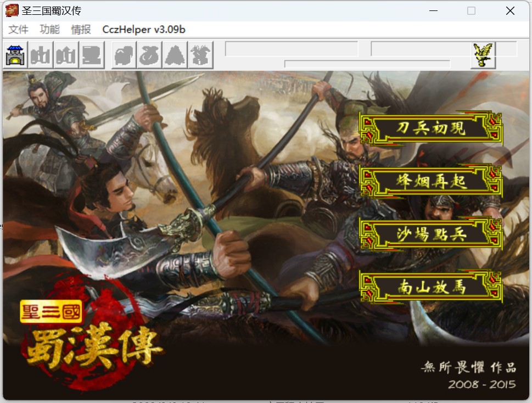Image resolution: width=532 pixels, height=403 pixels.
Task: Start new game via 刀兵初現 button
Action: coord(431,128)
